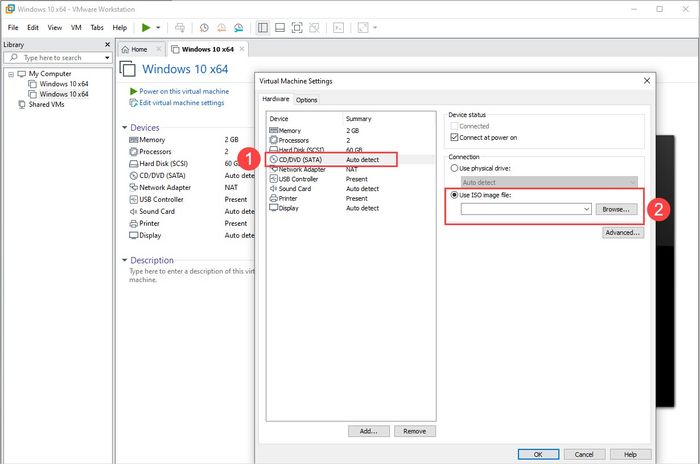Toggle the thumbnail bar toolbar icon
The height and width of the screenshot is (464, 700).
280,28
